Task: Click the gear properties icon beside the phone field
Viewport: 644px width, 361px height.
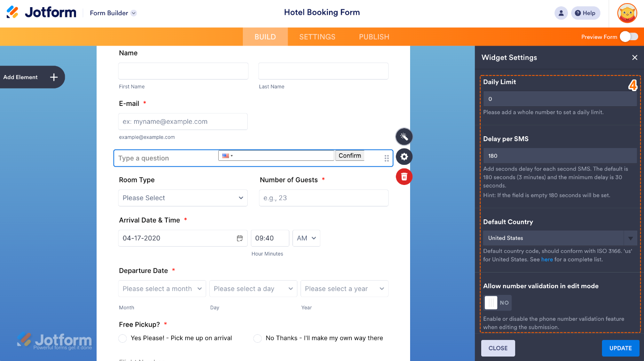Action: [404, 156]
